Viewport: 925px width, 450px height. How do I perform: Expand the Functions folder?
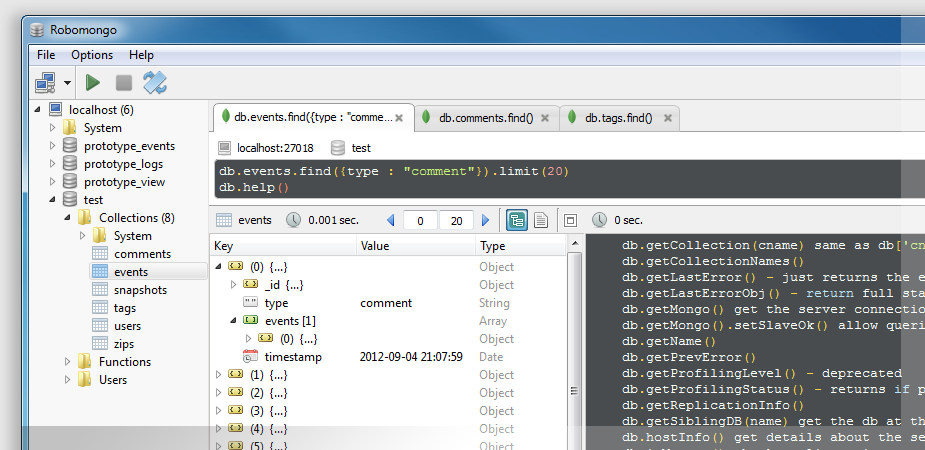click(x=68, y=362)
